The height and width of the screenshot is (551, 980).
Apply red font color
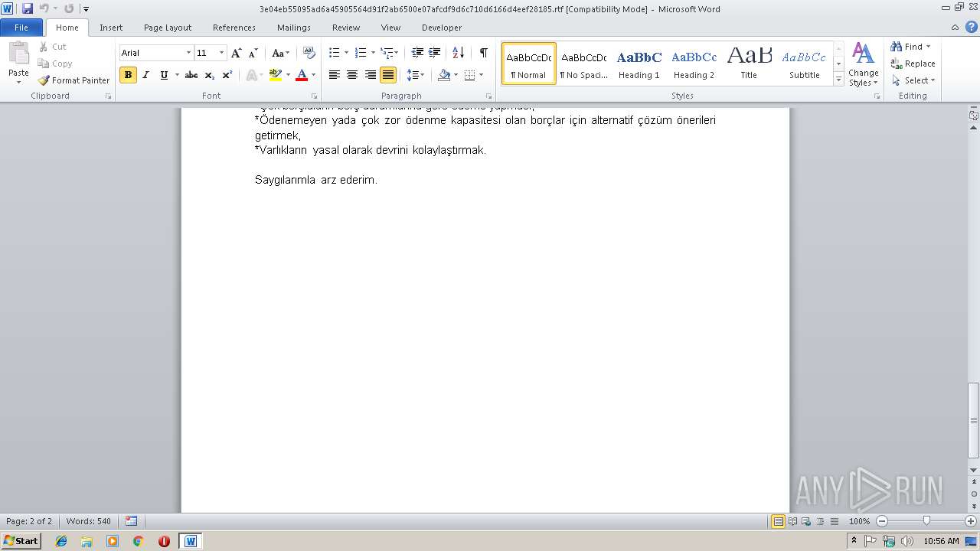click(x=302, y=75)
